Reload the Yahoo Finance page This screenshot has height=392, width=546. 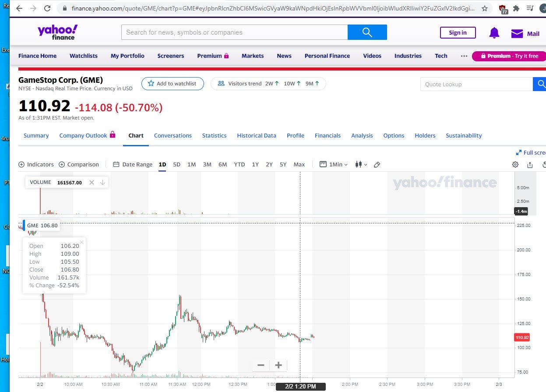point(47,8)
